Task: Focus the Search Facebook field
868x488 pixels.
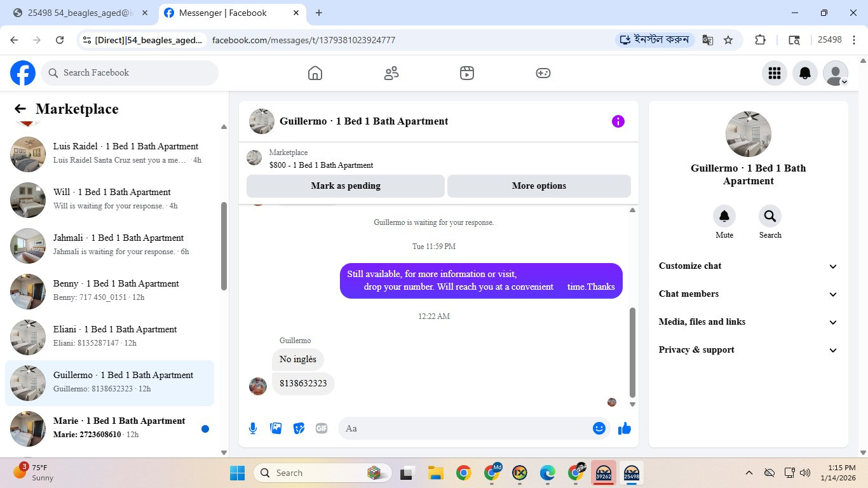Action: (x=130, y=73)
